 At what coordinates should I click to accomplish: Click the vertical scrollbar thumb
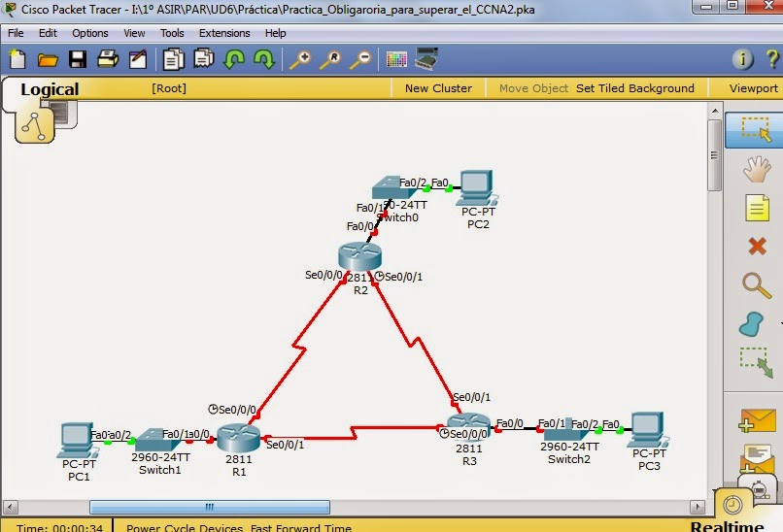point(715,155)
